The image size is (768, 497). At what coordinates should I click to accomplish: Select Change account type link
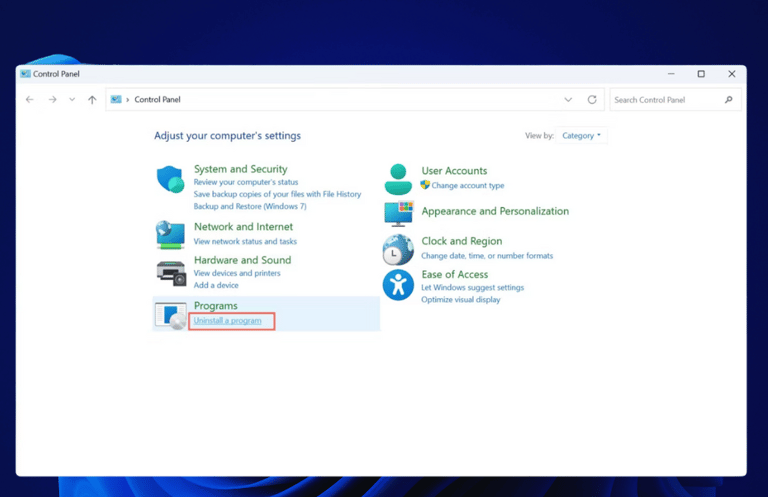468,186
